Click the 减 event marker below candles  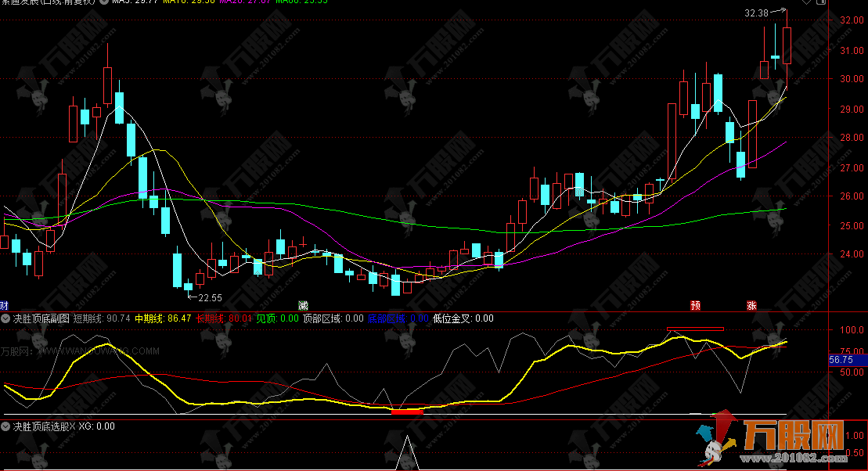tap(303, 305)
